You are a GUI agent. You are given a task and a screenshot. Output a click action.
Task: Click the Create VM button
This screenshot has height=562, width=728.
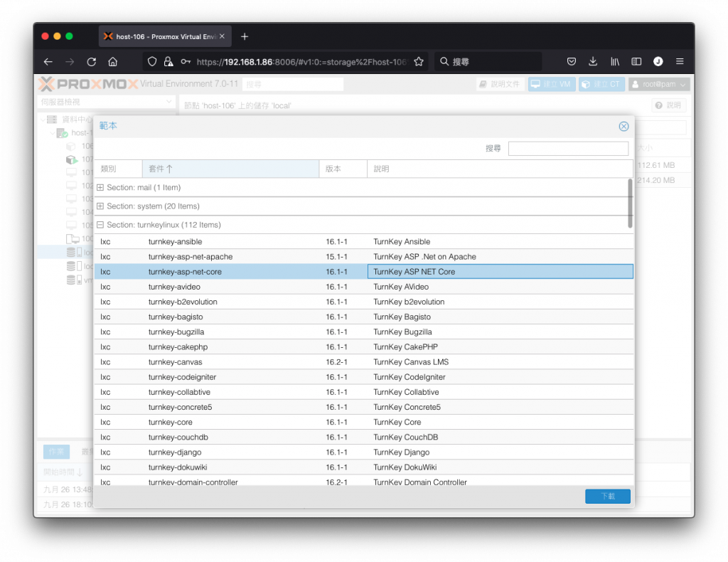(x=552, y=84)
